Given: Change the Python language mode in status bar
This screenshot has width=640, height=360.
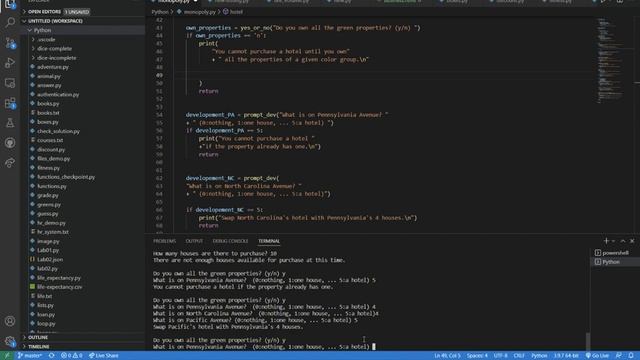Looking at the screenshot, I should tap(539, 356).
